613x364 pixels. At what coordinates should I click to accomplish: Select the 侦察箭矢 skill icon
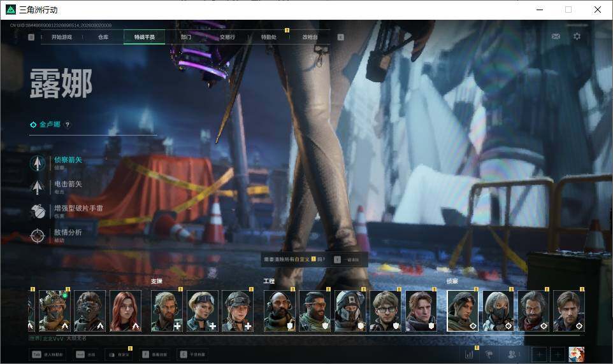(x=38, y=163)
